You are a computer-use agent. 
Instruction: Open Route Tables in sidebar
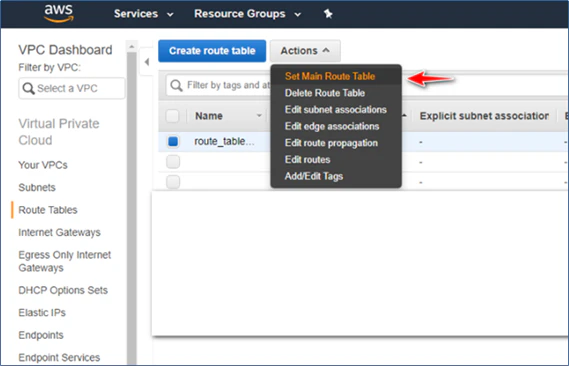tap(48, 210)
